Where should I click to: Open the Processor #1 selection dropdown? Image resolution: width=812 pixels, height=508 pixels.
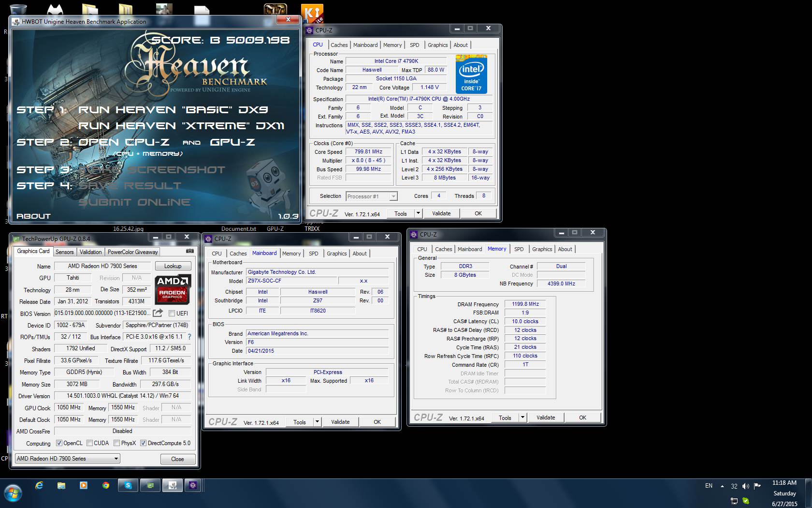(x=372, y=196)
